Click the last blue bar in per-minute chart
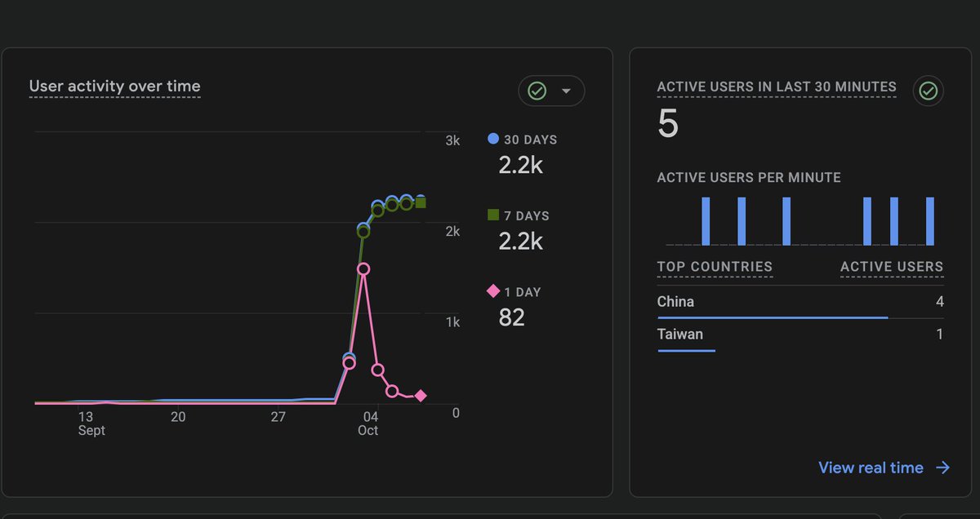Viewport: 980px width, 519px height. click(929, 221)
